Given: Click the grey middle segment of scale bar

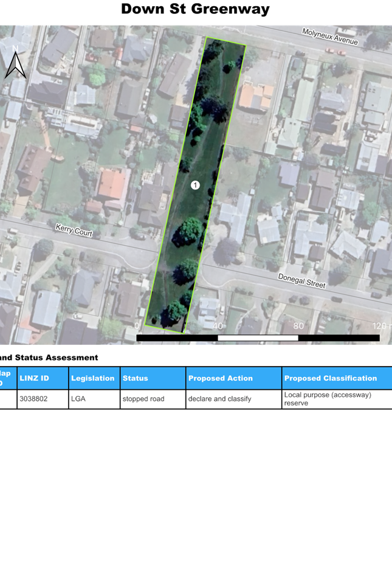Looking at the screenshot, I should point(258,338).
